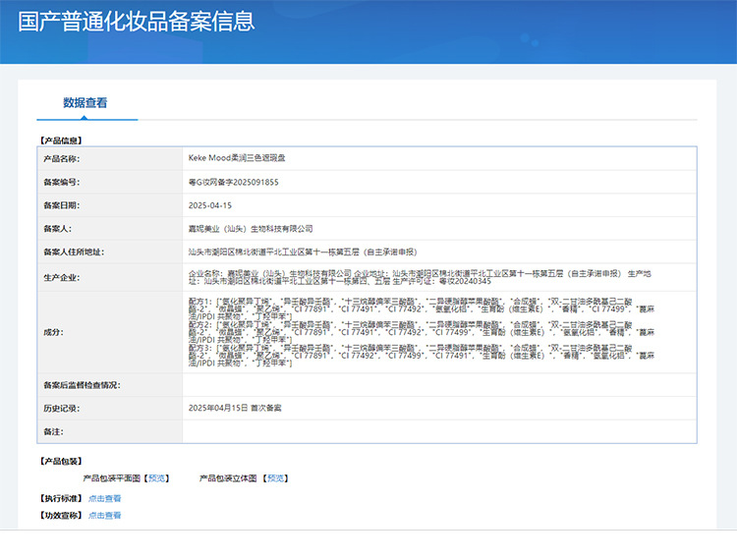Click the 历史记录 row label
The height and width of the screenshot is (560, 737).
(x=62, y=409)
